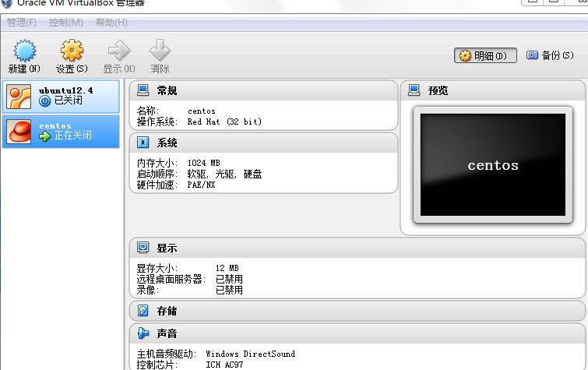
Task: Open the 帮助(H) menu
Action: [x=111, y=23]
